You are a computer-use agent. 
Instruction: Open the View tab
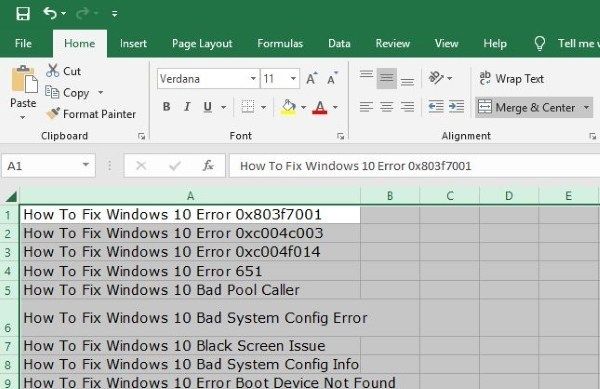446,43
